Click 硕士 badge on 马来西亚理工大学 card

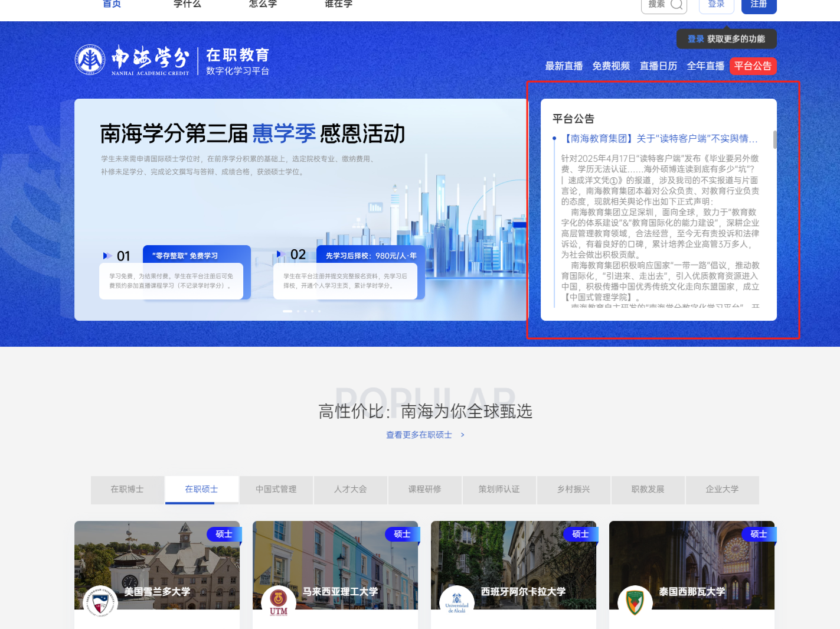pyautogui.click(x=403, y=534)
